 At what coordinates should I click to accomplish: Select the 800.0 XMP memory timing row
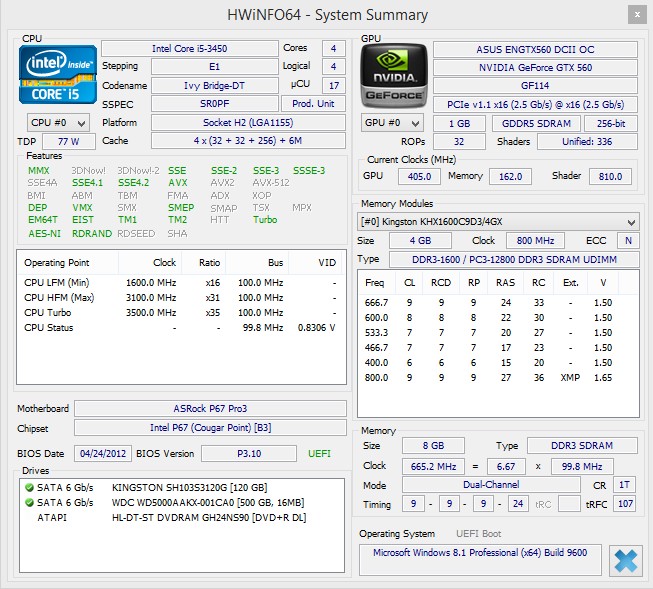tap(498, 378)
